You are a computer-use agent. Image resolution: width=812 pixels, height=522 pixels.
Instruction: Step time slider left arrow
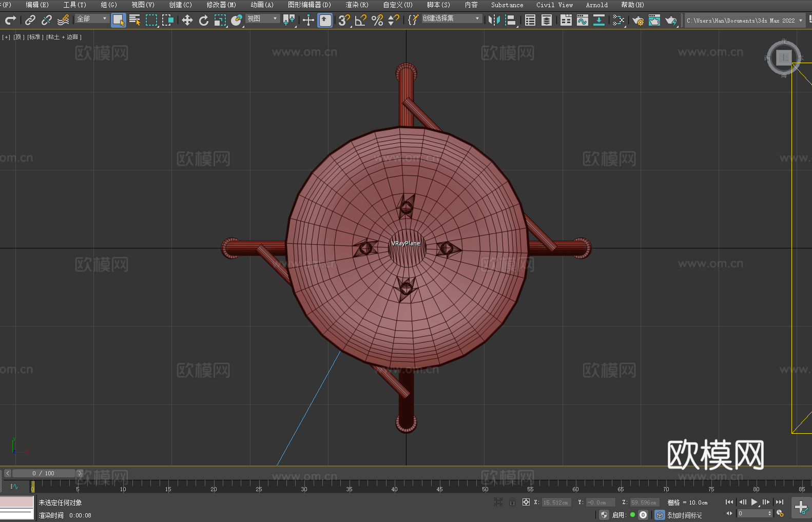click(x=7, y=473)
